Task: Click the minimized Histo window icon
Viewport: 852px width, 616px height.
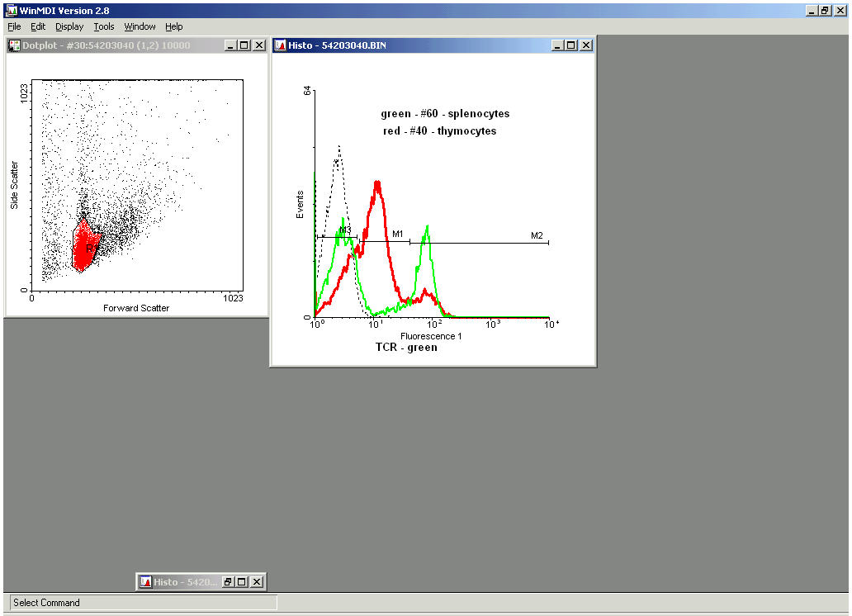Action: click(x=145, y=582)
